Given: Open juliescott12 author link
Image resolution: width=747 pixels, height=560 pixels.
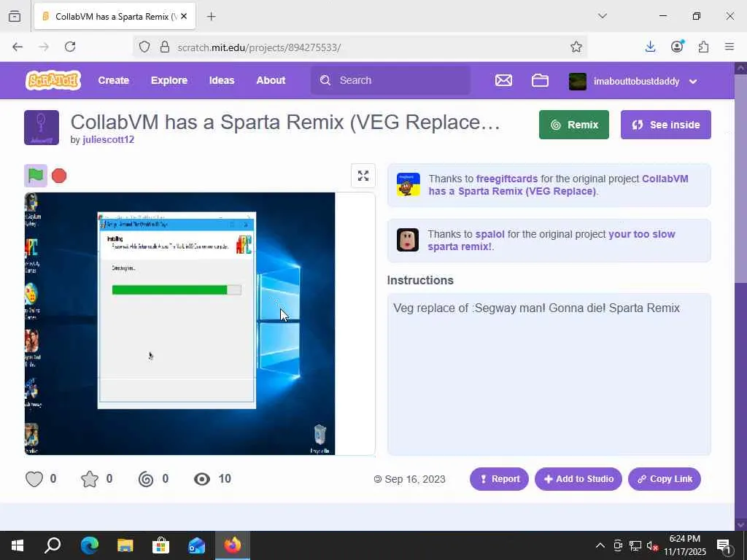Looking at the screenshot, I should point(108,139).
